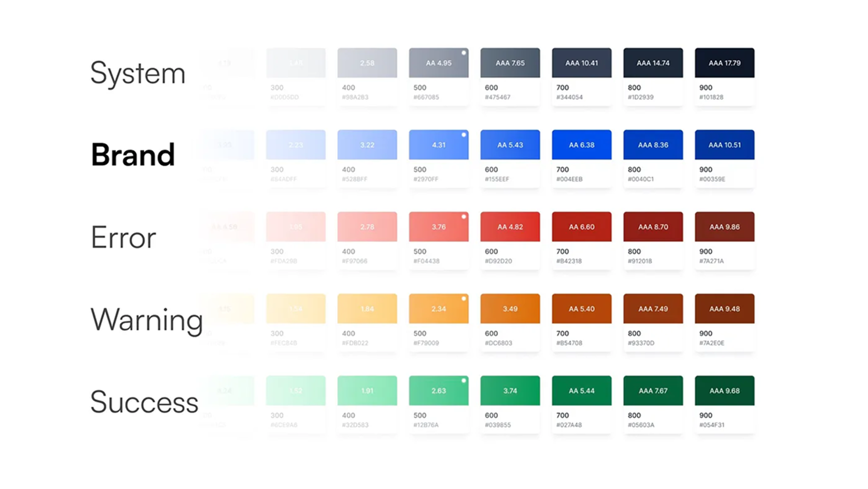Click hex code #B54708
Image resolution: width=868 pixels, height=489 pixels.
click(x=569, y=343)
